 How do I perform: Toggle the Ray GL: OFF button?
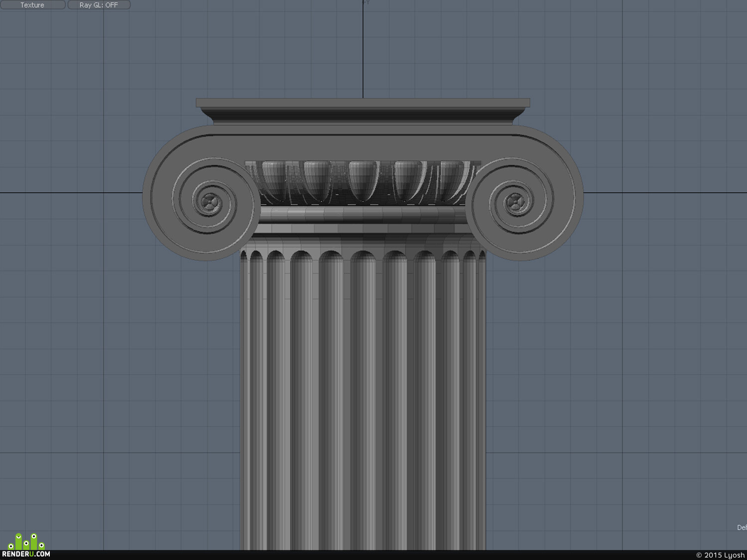tap(99, 5)
